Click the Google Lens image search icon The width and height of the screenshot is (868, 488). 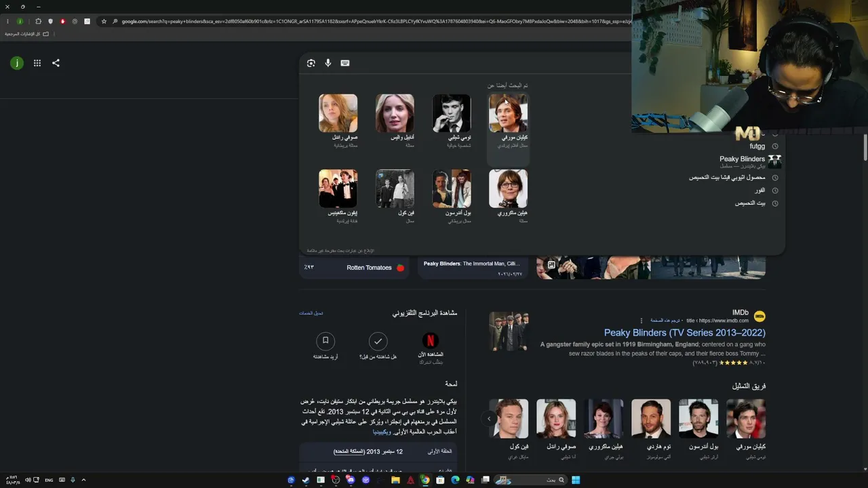click(x=311, y=63)
